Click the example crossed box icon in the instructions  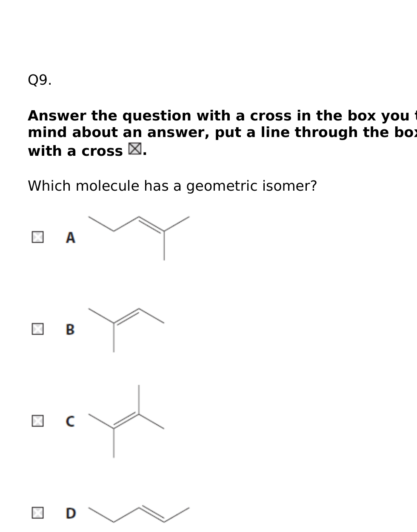[135, 149]
